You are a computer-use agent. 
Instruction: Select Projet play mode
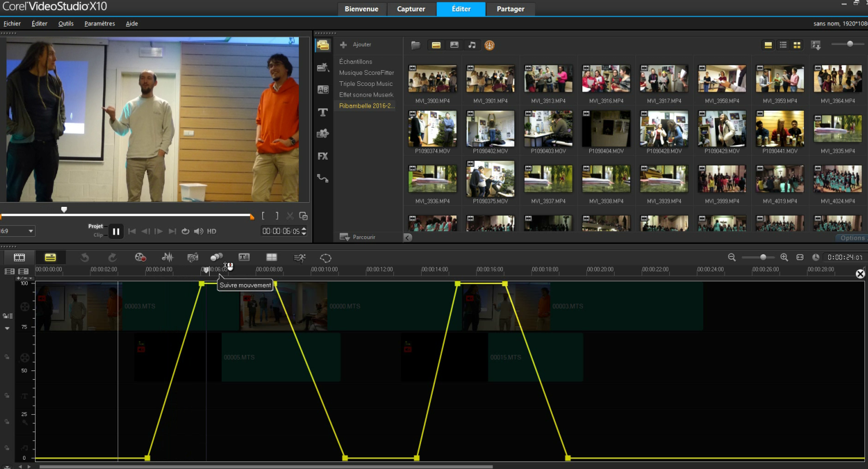(x=96, y=226)
